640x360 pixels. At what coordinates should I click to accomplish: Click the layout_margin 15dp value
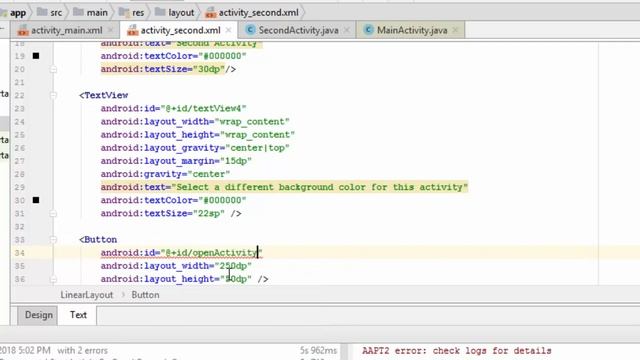(x=236, y=161)
